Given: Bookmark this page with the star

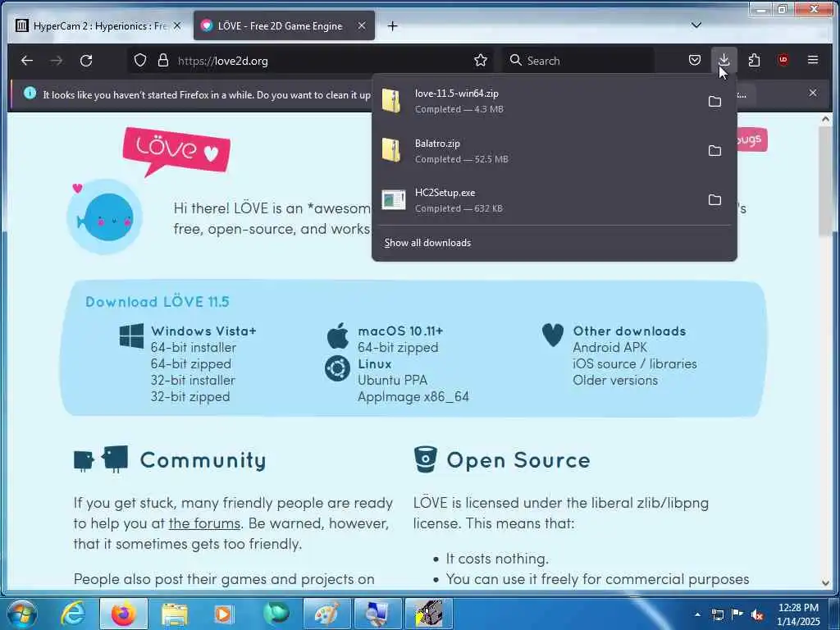Looking at the screenshot, I should (481, 61).
